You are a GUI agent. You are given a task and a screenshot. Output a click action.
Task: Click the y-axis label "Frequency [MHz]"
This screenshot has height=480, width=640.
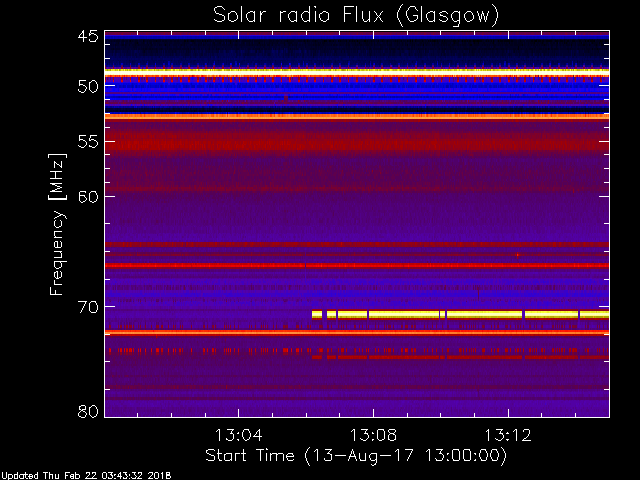point(57,224)
